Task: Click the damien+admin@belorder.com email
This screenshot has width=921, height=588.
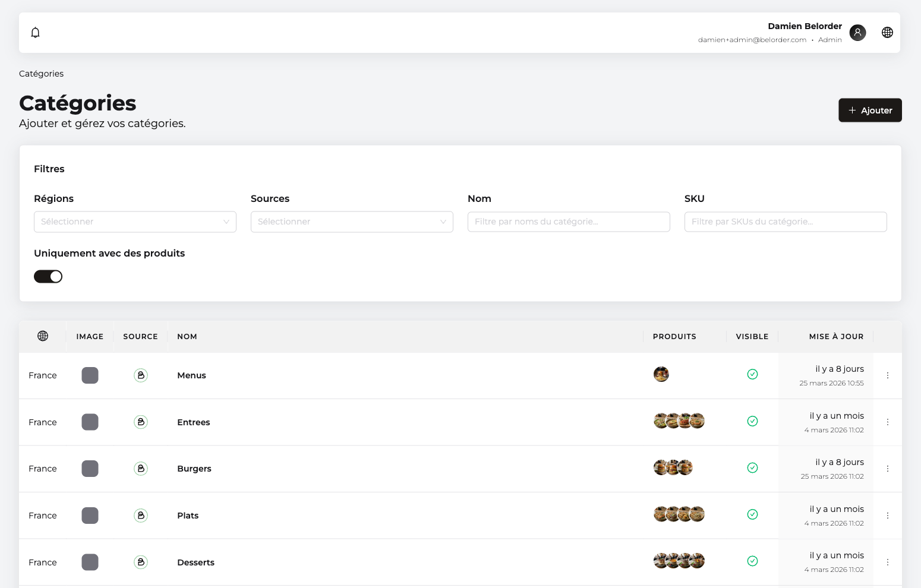Action: (752, 40)
